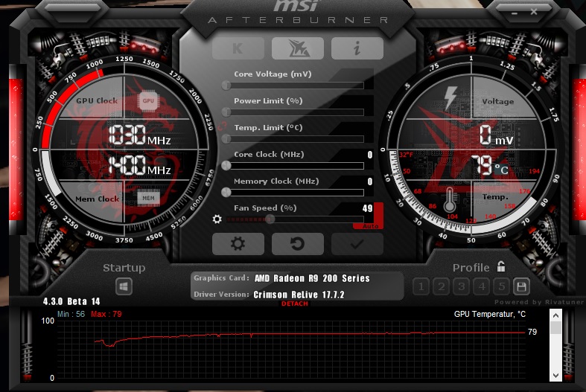Select profile slot 5
The image size is (586, 392).
502,286
